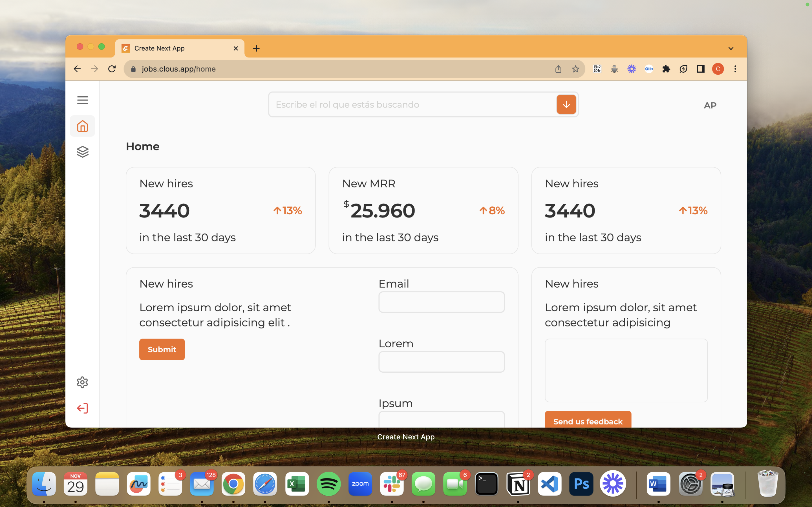Click Send us feedback button
Image resolution: width=812 pixels, height=507 pixels.
(588, 421)
